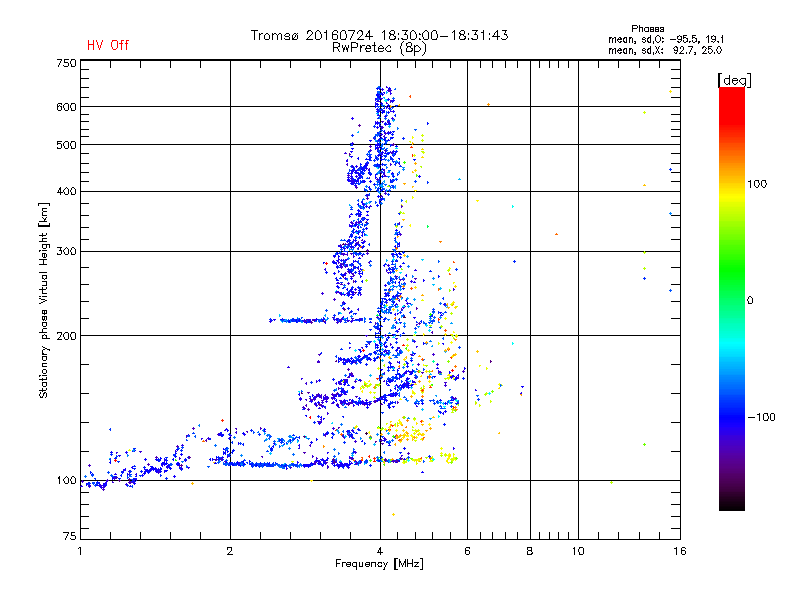Click the colorbar tick label '-100'
The image size is (800, 600).
761,417
